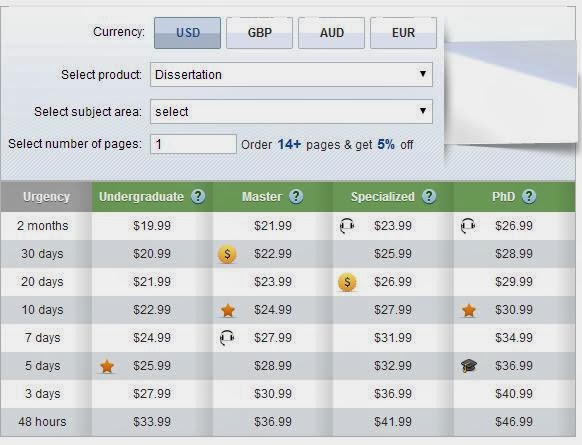Screen dimensions: 582x445
Task: Select the $41.99 Specialized price
Action: (393, 422)
